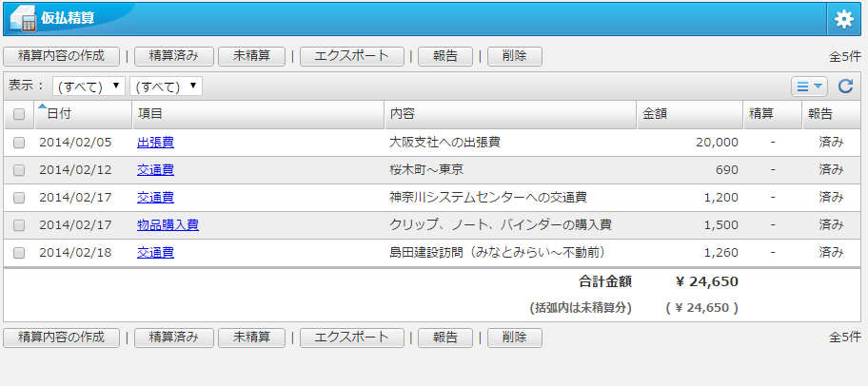Open the second (すべて) filter dropdown
Image resolution: width=868 pixels, height=386 pixels.
166,87
